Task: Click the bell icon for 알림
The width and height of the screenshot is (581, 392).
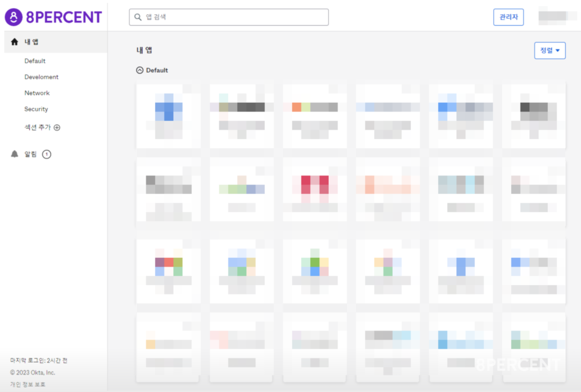Action: pyautogui.click(x=15, y=154)
